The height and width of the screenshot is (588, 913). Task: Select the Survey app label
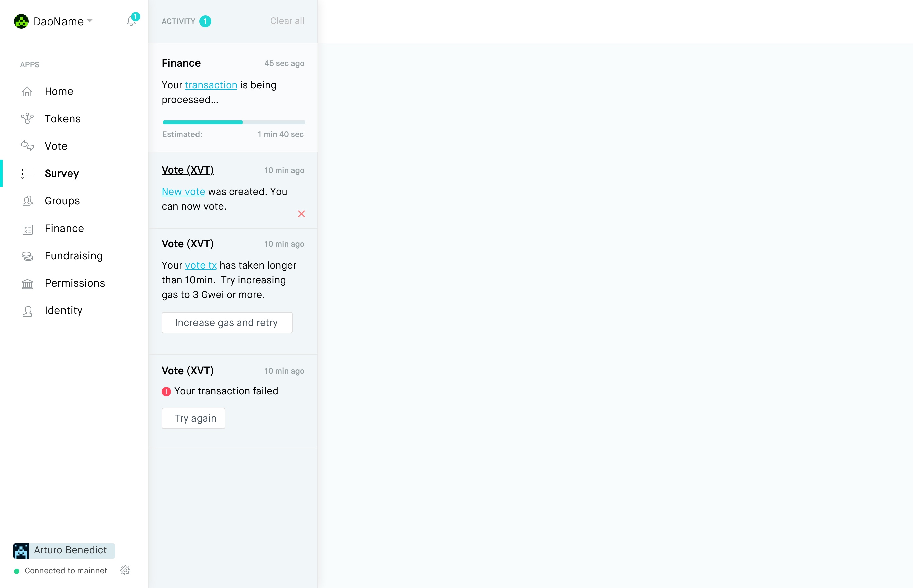62,174
